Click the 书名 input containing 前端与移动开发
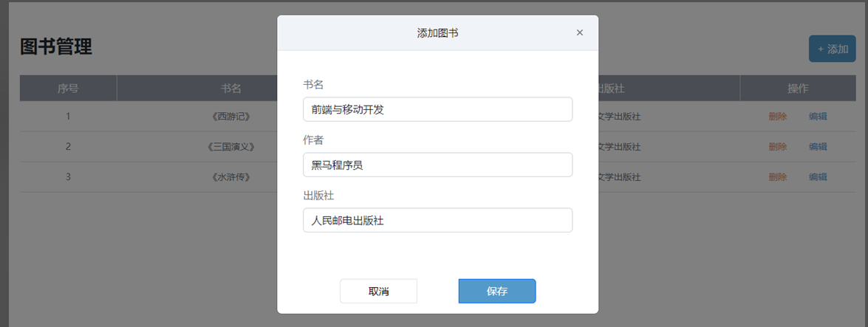Image resolution: width=868 pixels, height=327 pixels. [x=437, y=109]
